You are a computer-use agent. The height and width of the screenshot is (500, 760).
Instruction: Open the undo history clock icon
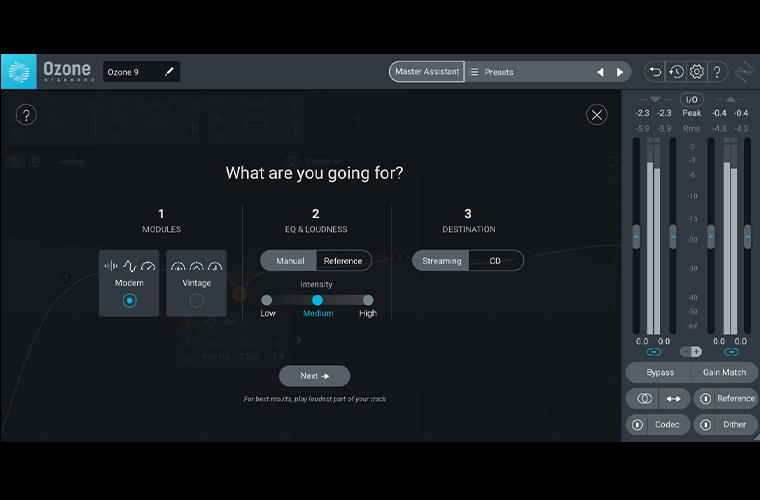click(676, 72)
